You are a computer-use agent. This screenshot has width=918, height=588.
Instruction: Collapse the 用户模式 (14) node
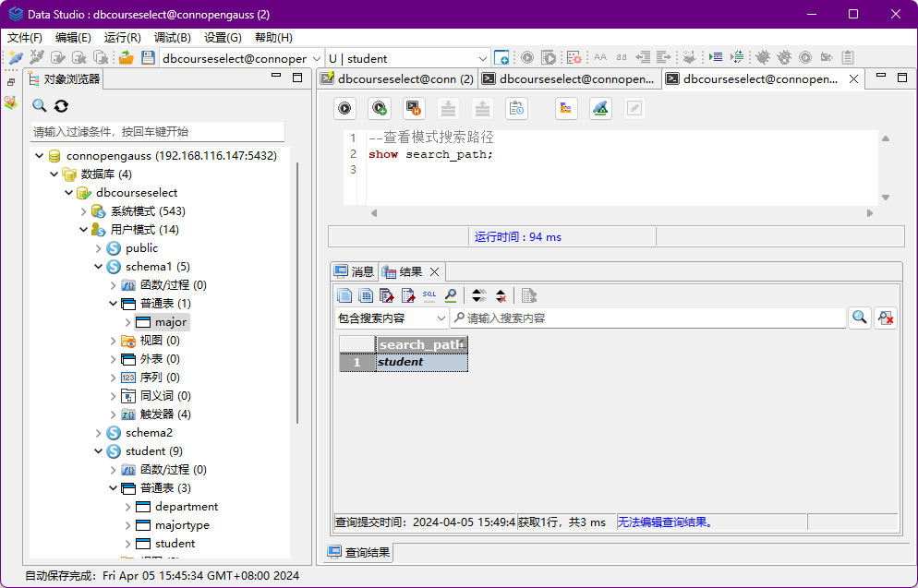point(84,229)
